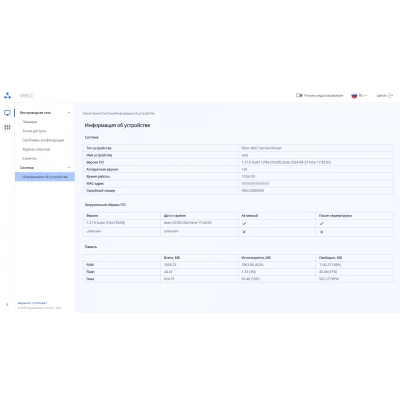Viewport: 400px width, 400px height.
Task: Open the Журнал событий menu item
Action: pyautogui.click(x=36, y=149)
